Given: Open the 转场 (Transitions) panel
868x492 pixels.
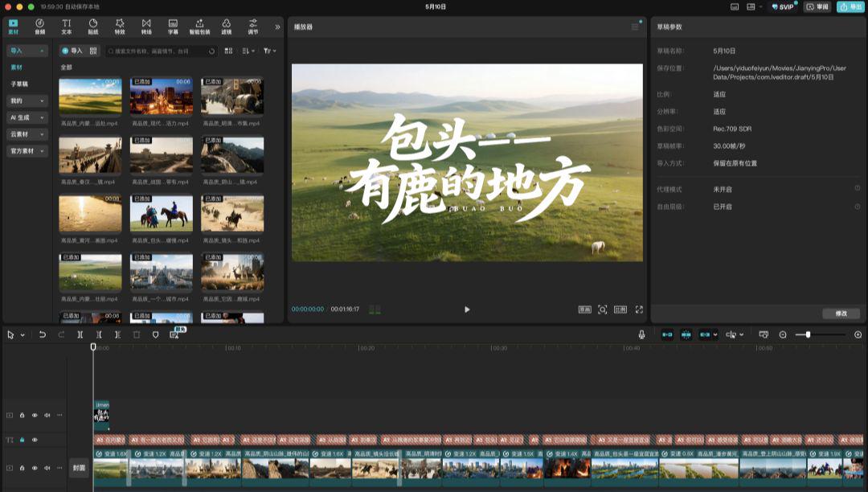Looking at the screenshot, I should coord(146,27).
